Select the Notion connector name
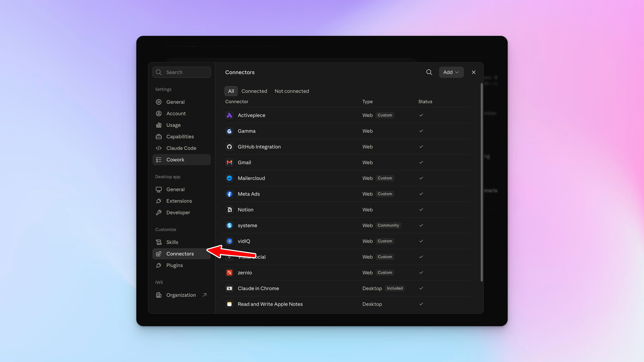Viewport: 644px width, 362px height. point(246,210)
